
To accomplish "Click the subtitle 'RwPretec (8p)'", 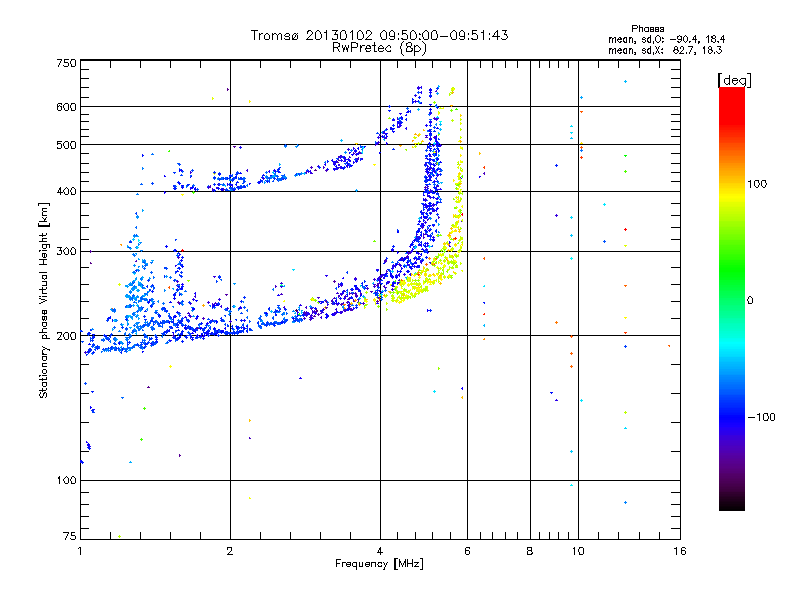I will pyautogui.click(x=379, y=48).
